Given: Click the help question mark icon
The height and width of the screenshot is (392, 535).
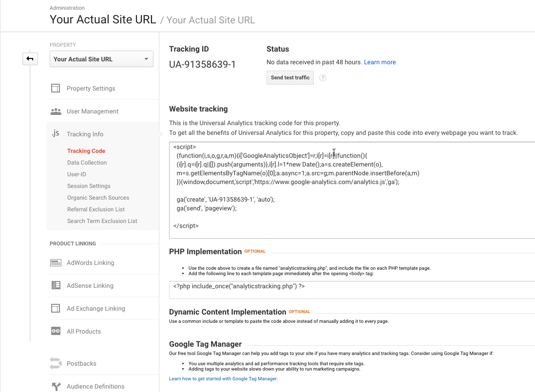Looking at the screenshot, I should [x=323, y=78].
